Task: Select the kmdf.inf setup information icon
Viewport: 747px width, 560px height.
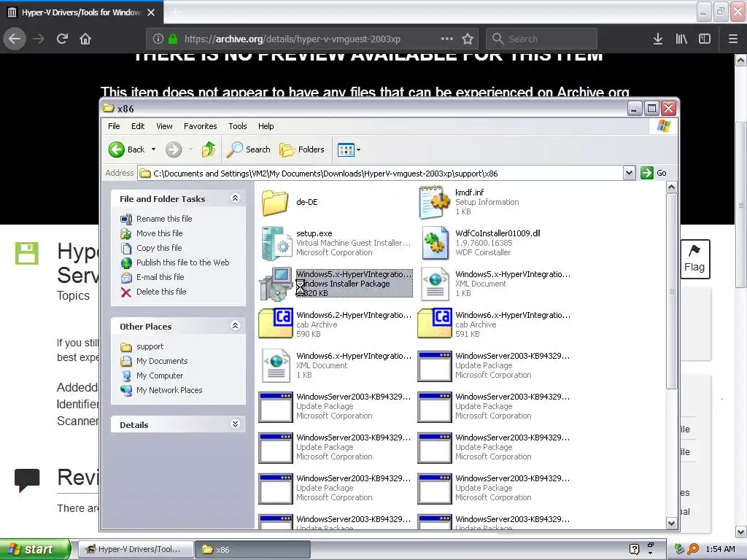Action: [434, 203]
